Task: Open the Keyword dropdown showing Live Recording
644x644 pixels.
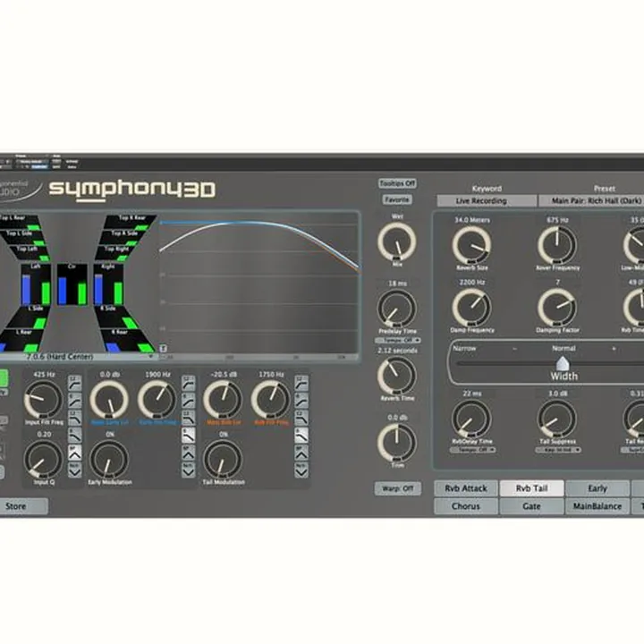Action: [x=487, y=201]
